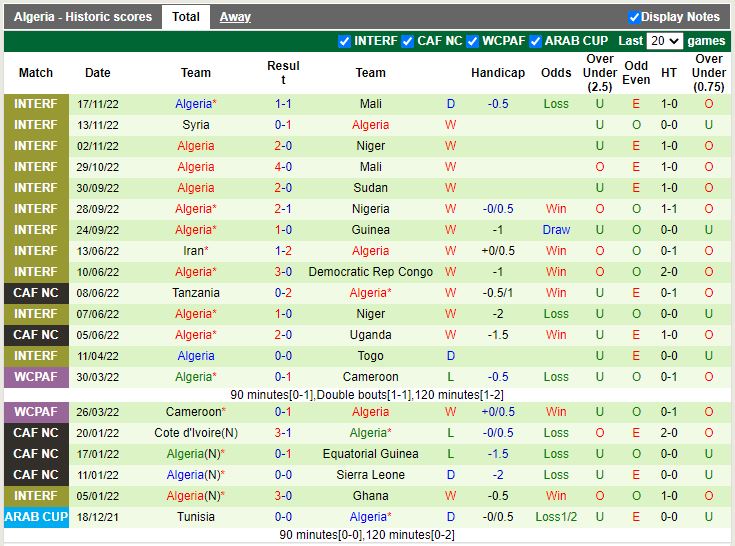735x546 pixels.
Task: Open the 3-0 result against Ghana
Action: (283, 496)
